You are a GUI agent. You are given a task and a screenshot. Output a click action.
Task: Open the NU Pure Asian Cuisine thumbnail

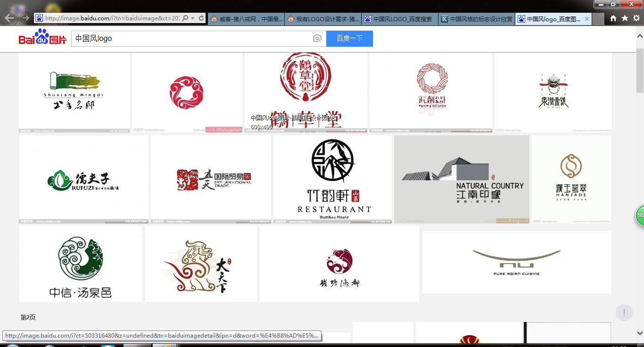(517, 262)
